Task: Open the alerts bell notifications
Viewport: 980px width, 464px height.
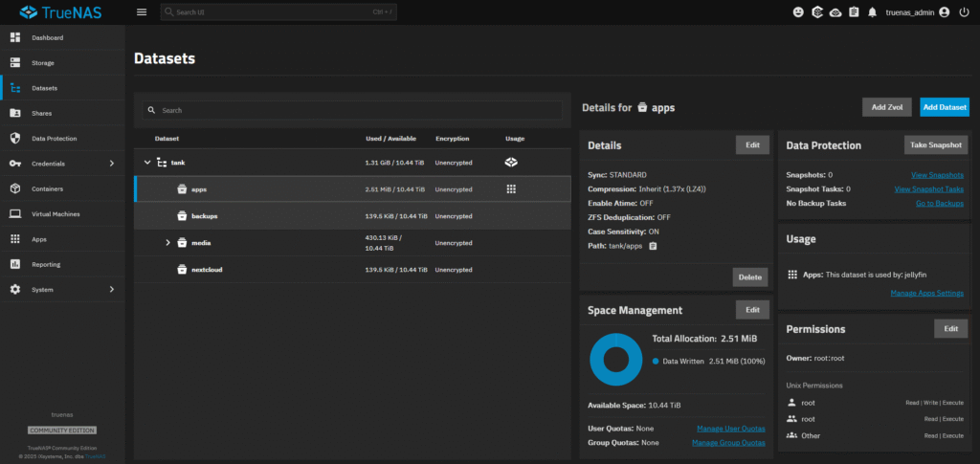Action: [x=872, y=12]
